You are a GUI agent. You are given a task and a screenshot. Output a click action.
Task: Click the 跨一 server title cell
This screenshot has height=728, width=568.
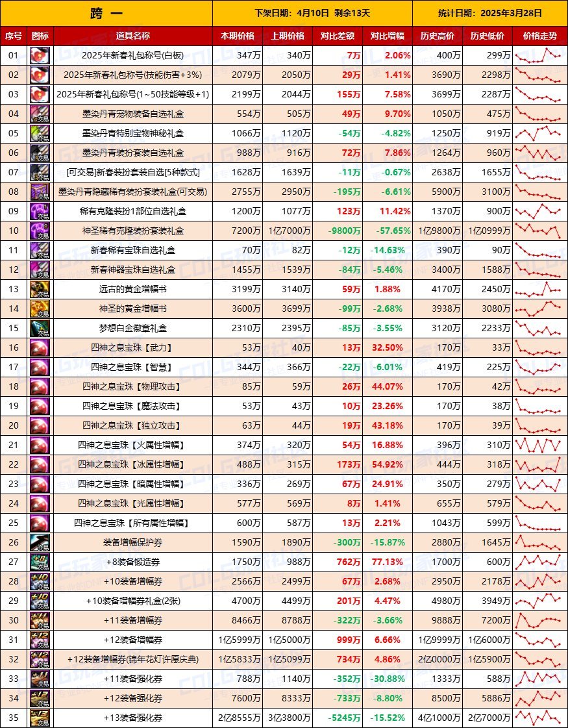click(106, 12)
